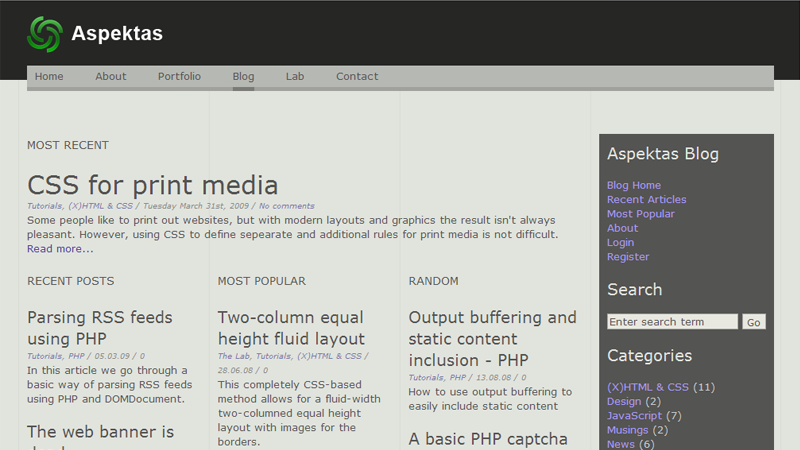Go to the Portfolio menu item

coord(179,77)
